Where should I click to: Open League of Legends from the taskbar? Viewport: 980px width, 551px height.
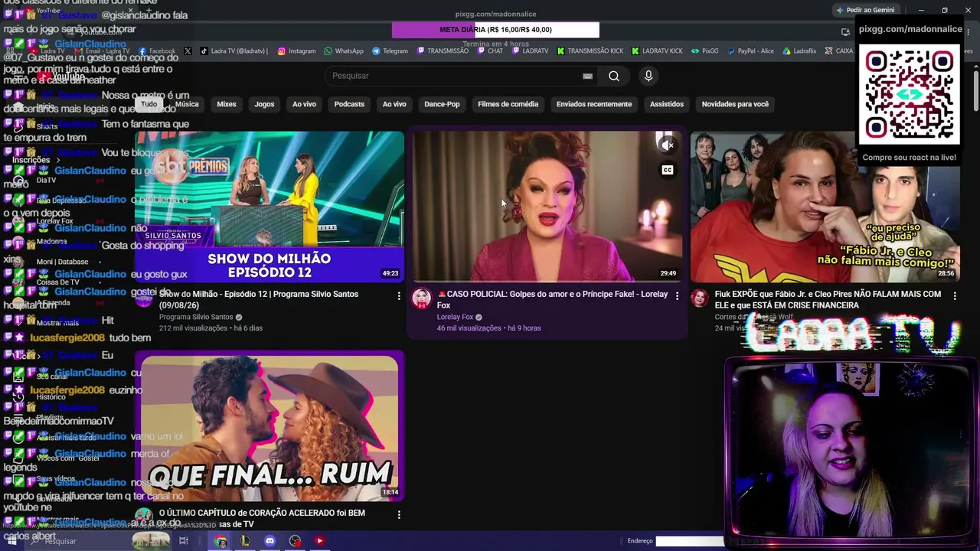tap(245, 541)
